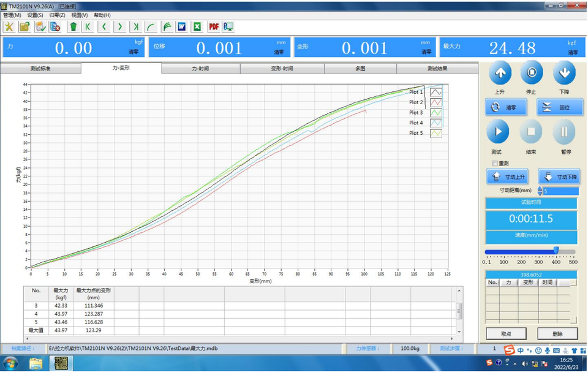Click the 取点 button
Image resolution: width=588 pixels, height=372 pixels.
pyautogui.click(x=506, y=334)
